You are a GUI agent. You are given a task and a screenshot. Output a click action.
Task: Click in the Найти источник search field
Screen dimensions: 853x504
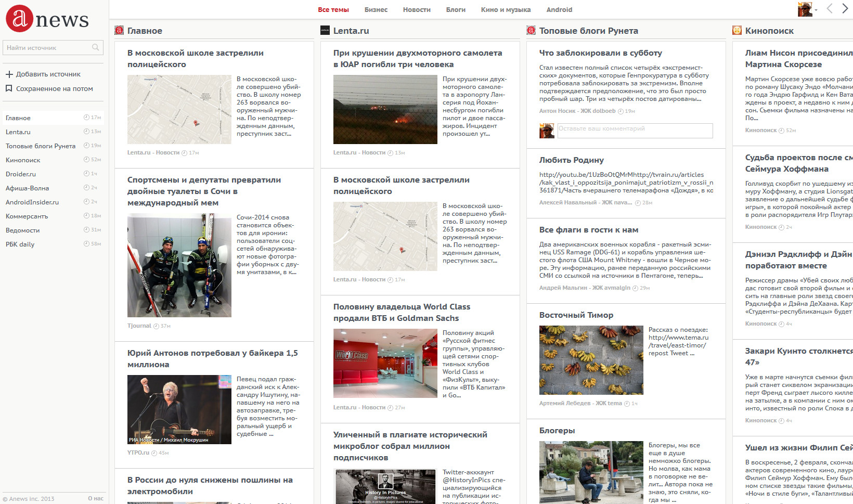[x=47, y=48]
